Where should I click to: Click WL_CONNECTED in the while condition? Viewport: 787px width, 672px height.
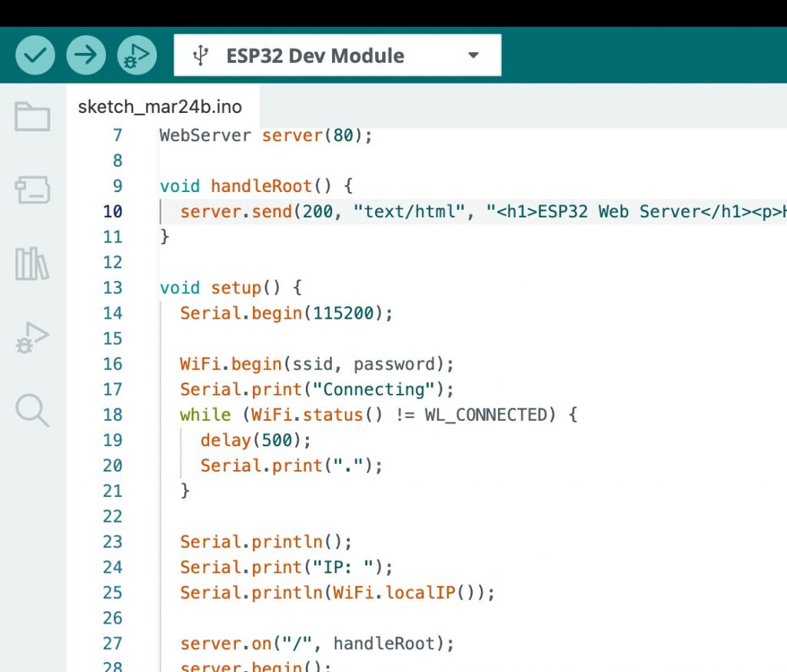click(x=485, y=415)
